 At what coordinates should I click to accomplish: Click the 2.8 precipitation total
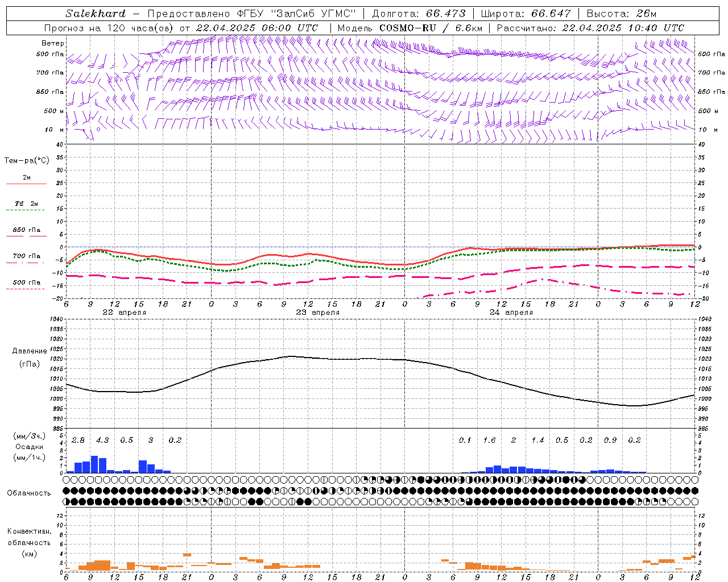[x=78, y=440]
